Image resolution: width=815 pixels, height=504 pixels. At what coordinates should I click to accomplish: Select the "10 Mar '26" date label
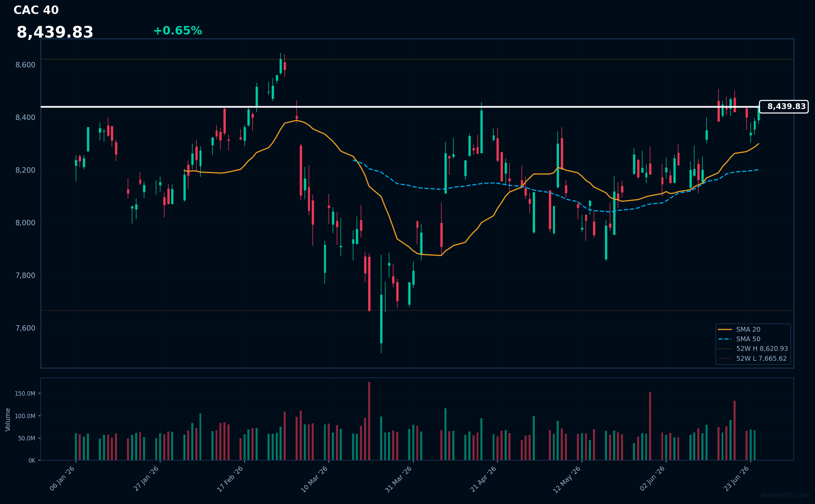[315, 479]
